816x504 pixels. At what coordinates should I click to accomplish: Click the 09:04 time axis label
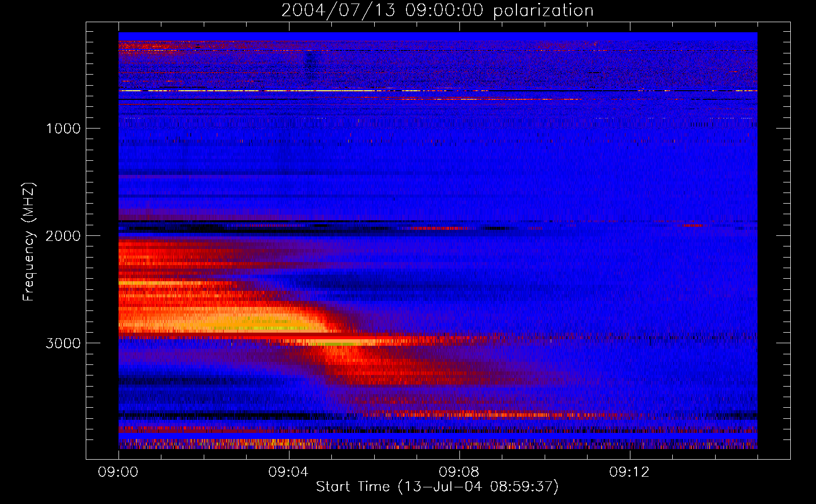click(289, 472)
